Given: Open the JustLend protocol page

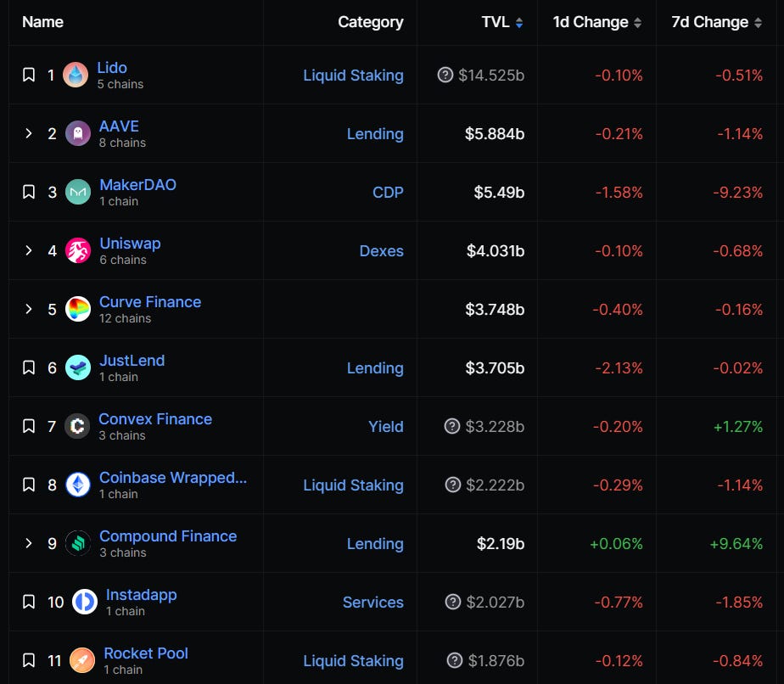Looking at the screenshot, I should (x=132, y=360).
